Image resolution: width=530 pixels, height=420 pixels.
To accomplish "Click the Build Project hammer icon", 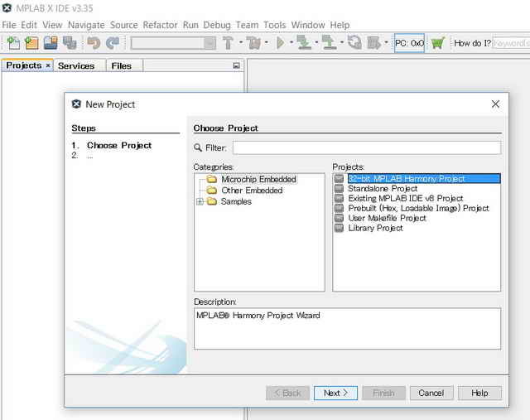I will tap(229, 43).
